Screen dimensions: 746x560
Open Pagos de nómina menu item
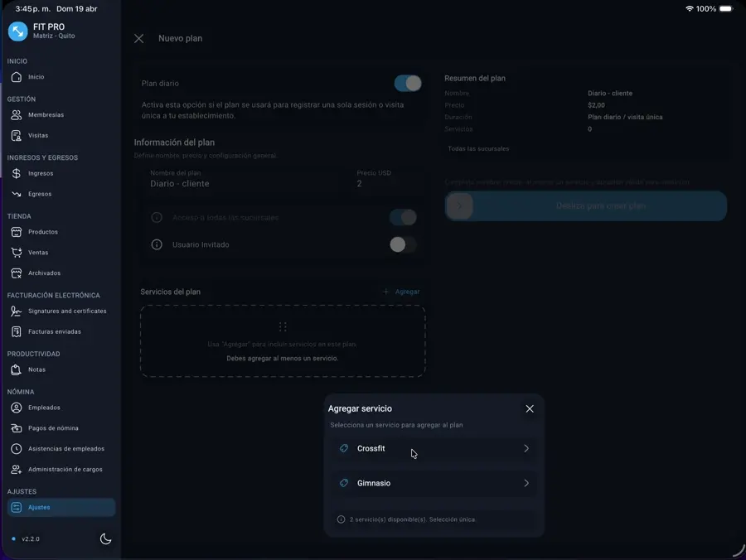(53, 428)
